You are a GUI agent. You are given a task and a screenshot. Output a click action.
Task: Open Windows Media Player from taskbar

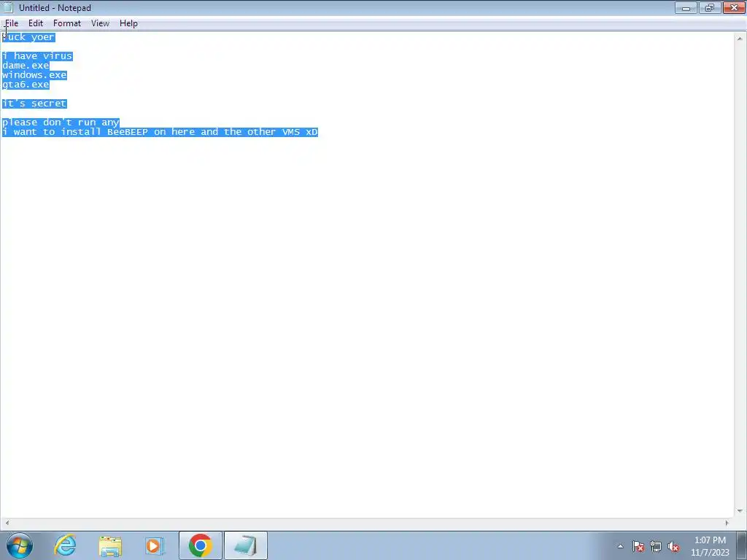click(154, 545)
